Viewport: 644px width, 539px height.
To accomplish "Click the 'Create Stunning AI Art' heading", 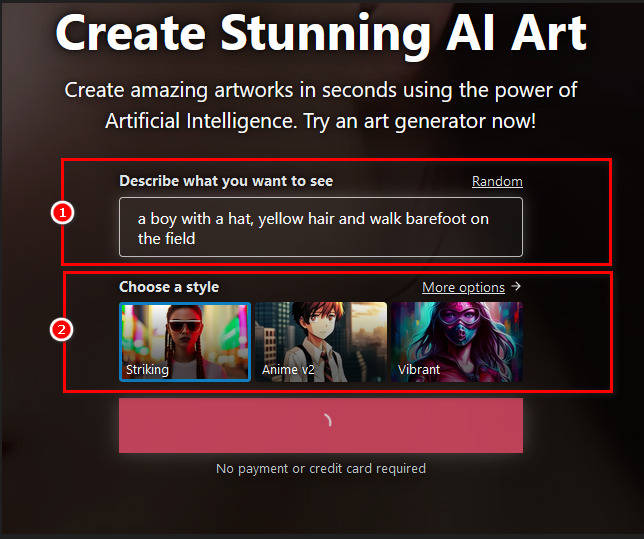I will pos(321,34).
